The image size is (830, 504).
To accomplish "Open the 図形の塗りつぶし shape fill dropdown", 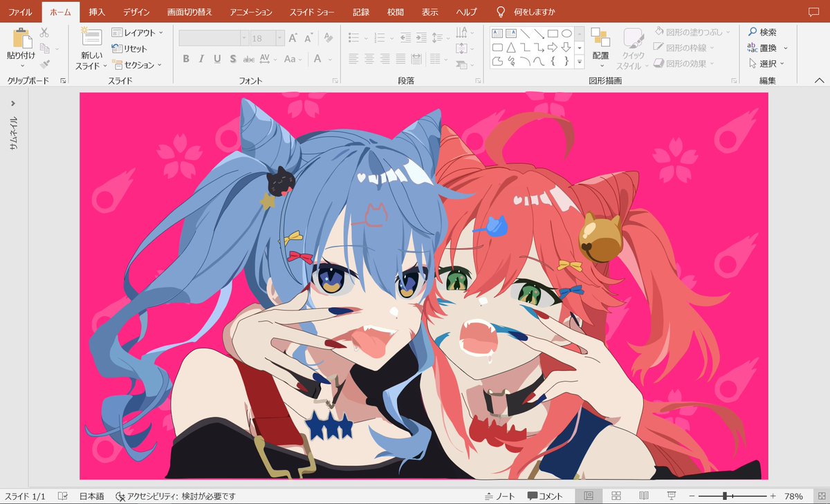I will pyautogui.click(x=692, y=32).
